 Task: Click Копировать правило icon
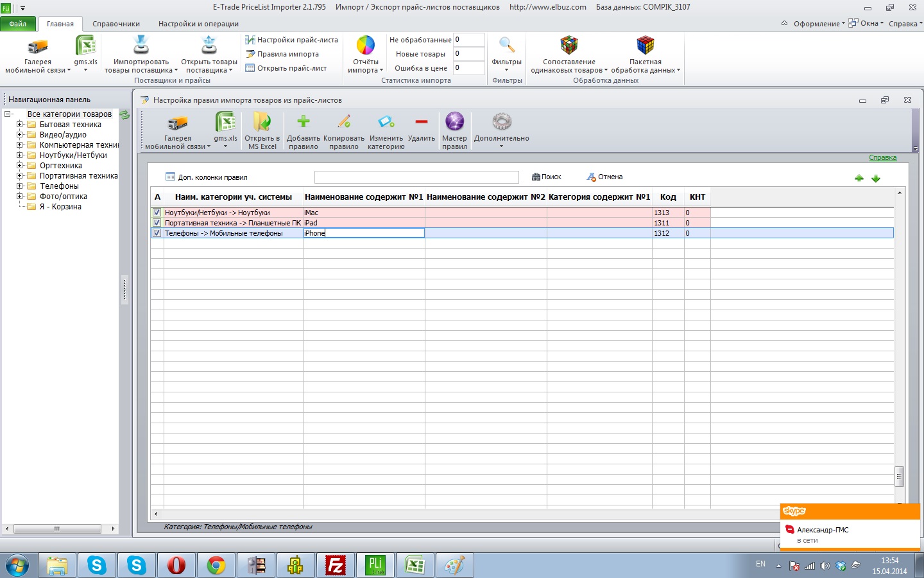(x=344, y=121)
